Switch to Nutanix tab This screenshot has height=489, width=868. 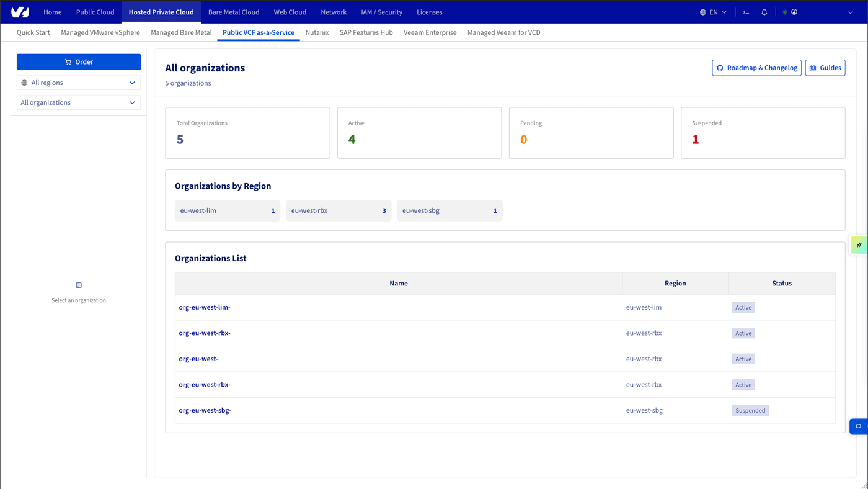coord(317,32)
